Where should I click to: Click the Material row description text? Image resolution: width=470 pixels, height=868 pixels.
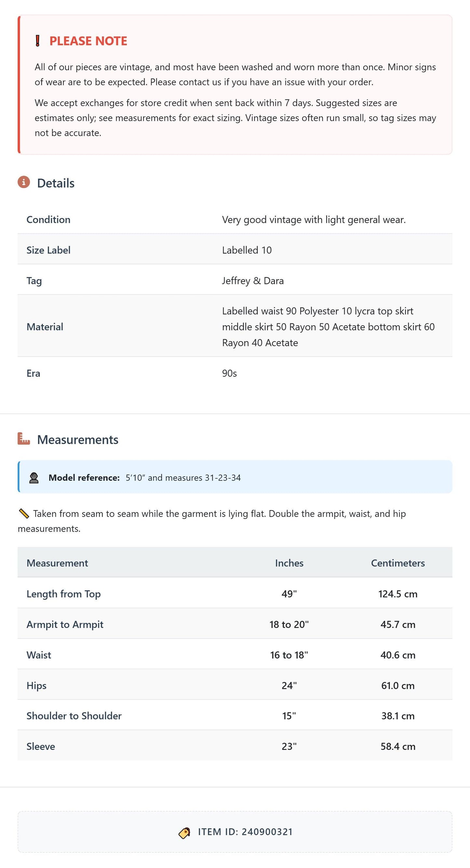coord(328,327)
